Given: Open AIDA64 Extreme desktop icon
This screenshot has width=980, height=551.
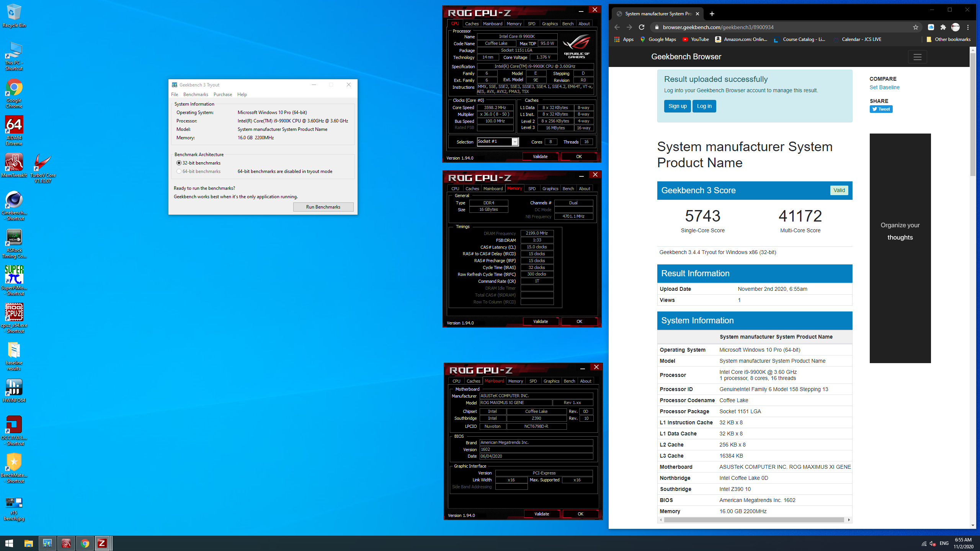Looking at the screenshot, I should point(14,131).
